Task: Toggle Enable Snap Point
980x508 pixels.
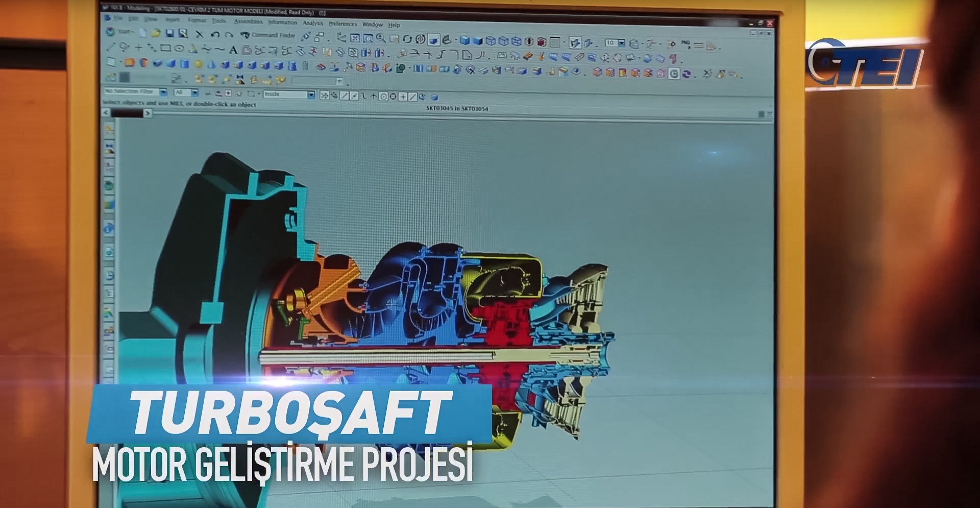Action: (324, 95)
